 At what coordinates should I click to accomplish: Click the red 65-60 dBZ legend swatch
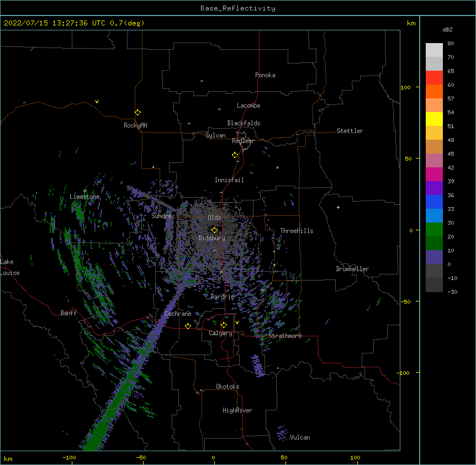tap(434, 77)
